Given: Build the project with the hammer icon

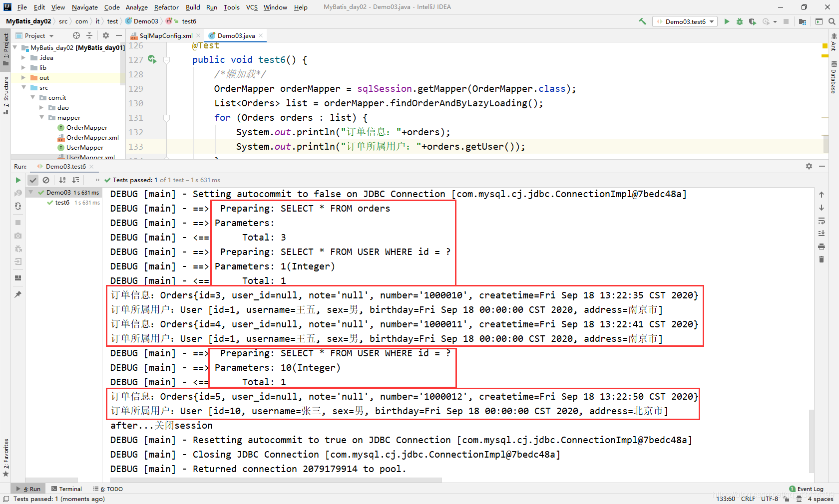Looking at the screenshot, I should click(642, 21).
